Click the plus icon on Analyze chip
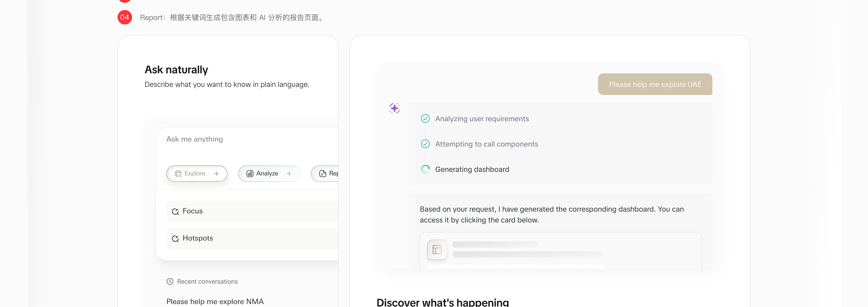The width and height of the screenshot is (868, 307). [x=289, y=174]
